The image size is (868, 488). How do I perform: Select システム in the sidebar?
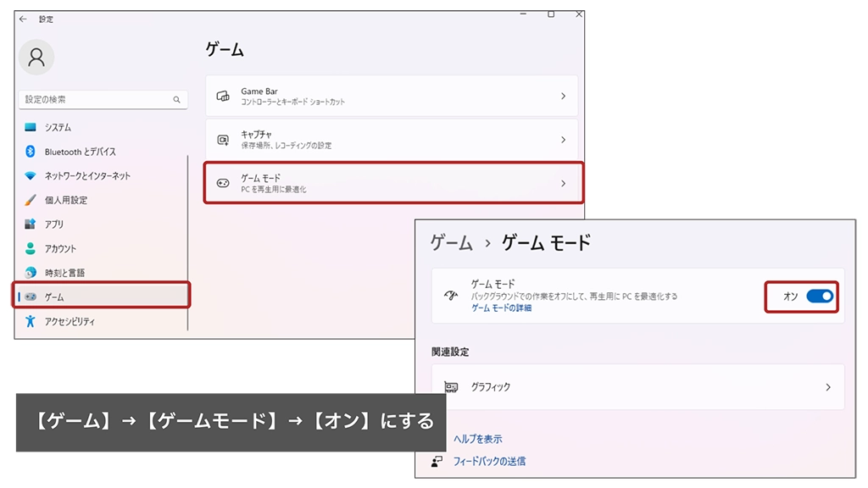click(58, 127)
